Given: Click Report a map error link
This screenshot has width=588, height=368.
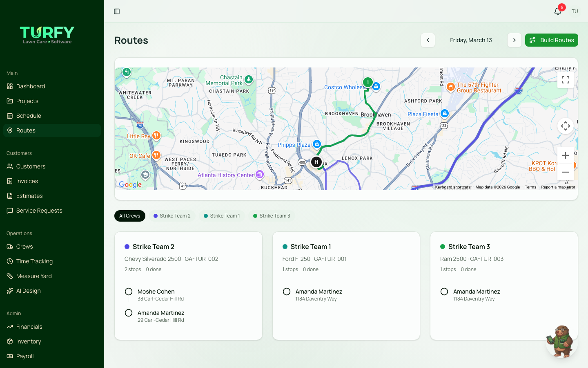Looking at the screenshot, I should pyautogui.click(x=558, y=187).
